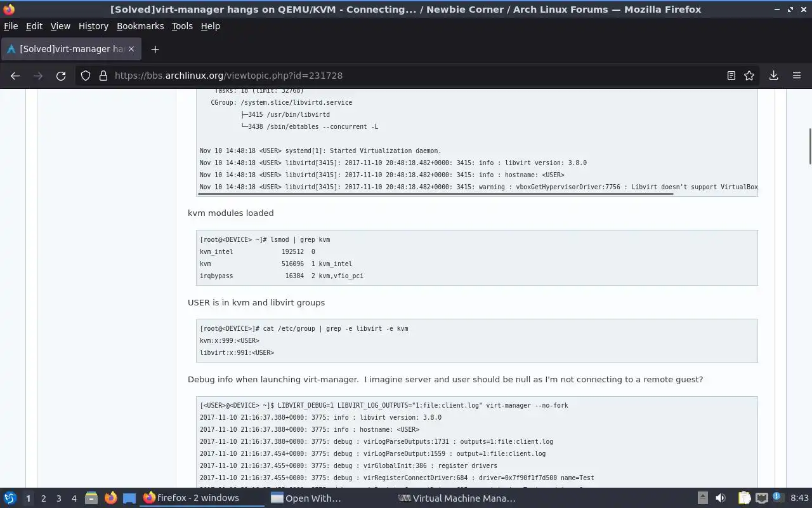Show site security lock information

pyautogui.click(x=103, y=76)
